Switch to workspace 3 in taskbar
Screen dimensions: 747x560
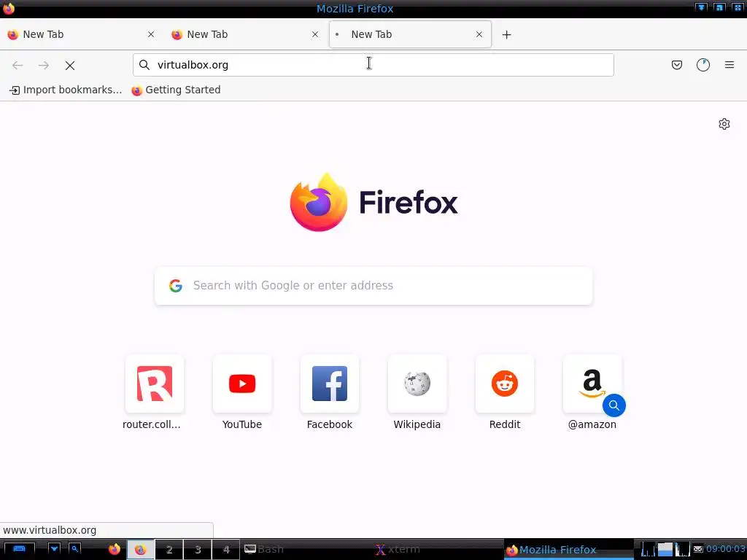[x=198, y=550]
